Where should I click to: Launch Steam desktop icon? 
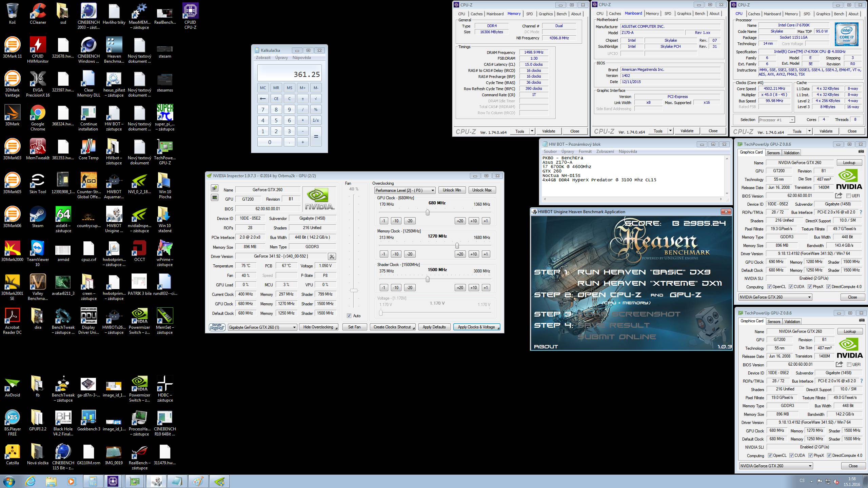pyautogui.click(x=38, y=217)
